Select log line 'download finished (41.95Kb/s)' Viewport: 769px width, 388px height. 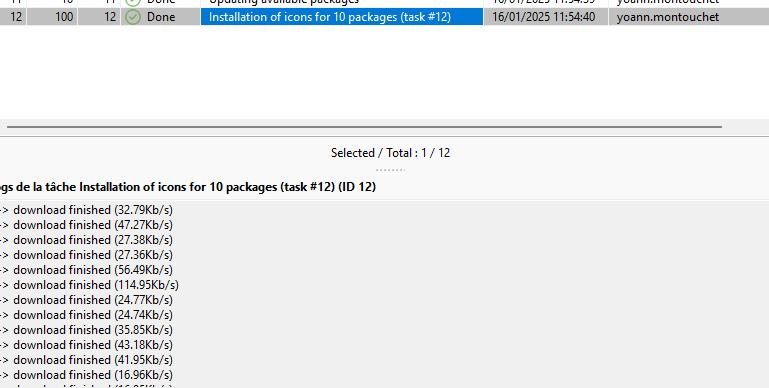(x=86, y=360)
